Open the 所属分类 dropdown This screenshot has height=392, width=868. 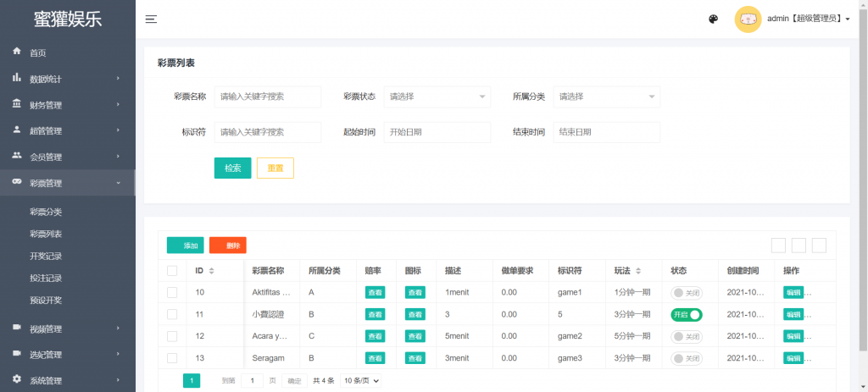(607, 97)
